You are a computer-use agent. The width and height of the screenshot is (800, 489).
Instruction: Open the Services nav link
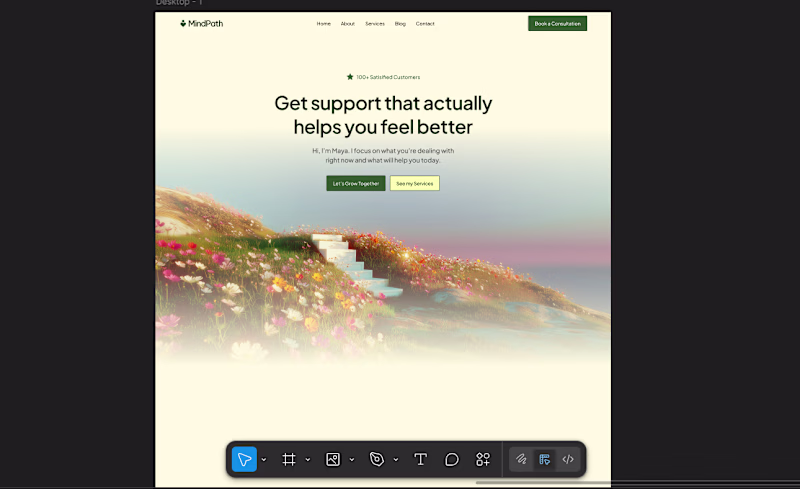click(x=375, y=23)
